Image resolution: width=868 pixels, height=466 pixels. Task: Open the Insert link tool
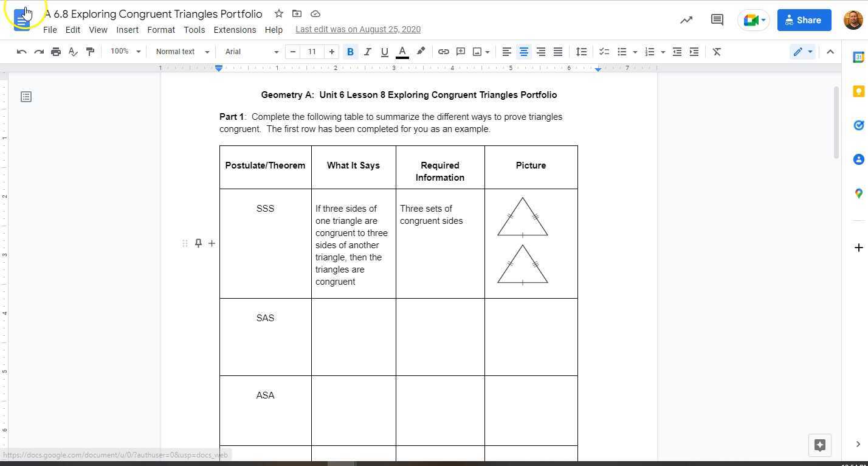pyautogui.click(x=444, y=52)
